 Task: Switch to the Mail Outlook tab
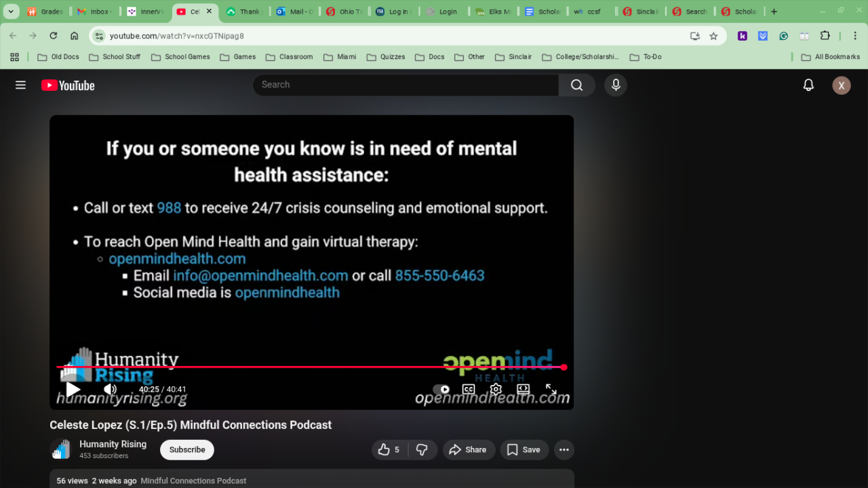[294, 12]
